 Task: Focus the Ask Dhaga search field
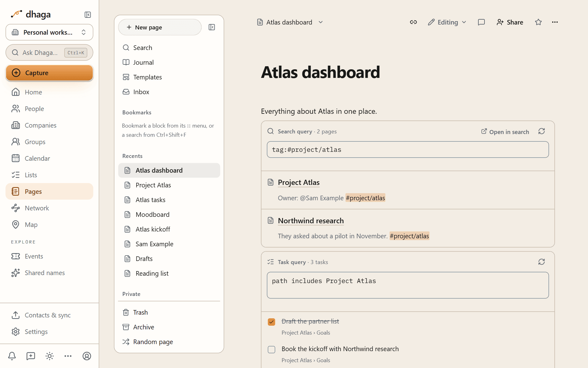pyautogui.click(x=49, y=53)
